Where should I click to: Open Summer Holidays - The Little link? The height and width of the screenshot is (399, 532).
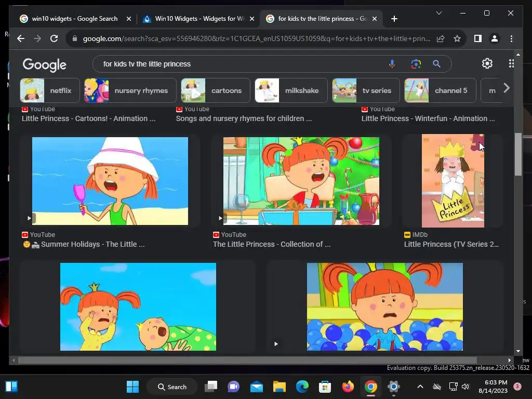pyautogui.click(x=84, y=244)
